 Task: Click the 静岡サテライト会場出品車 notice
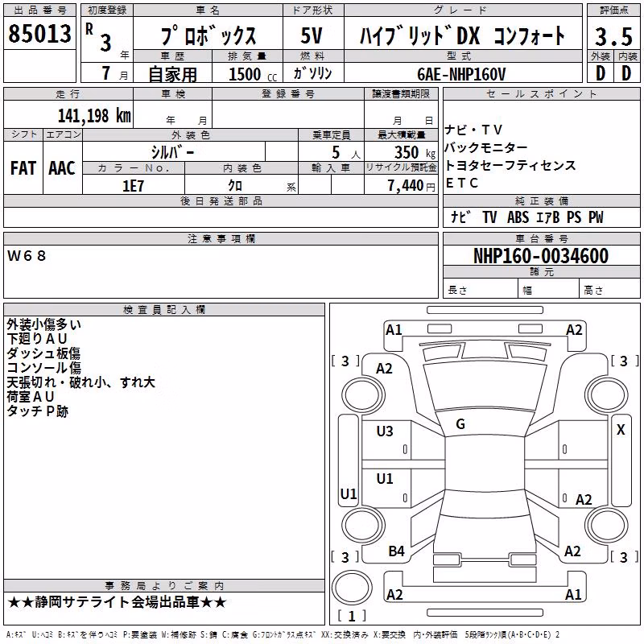click(117, 602)
